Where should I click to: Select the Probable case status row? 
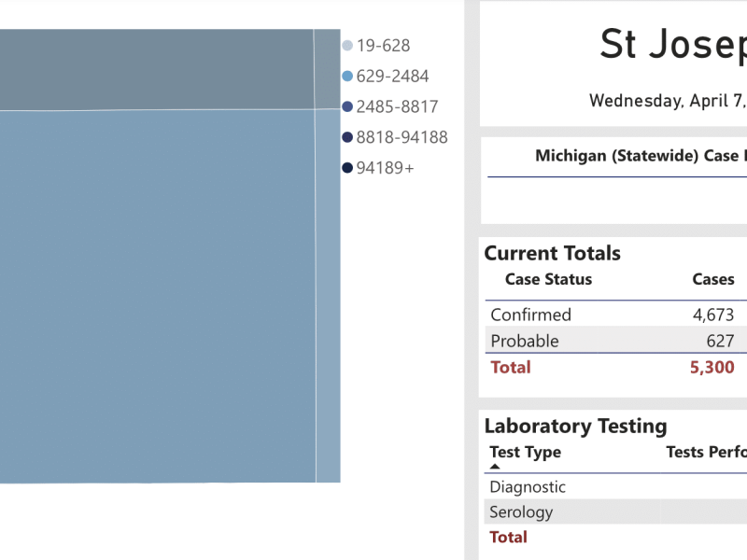coord(524,342)
